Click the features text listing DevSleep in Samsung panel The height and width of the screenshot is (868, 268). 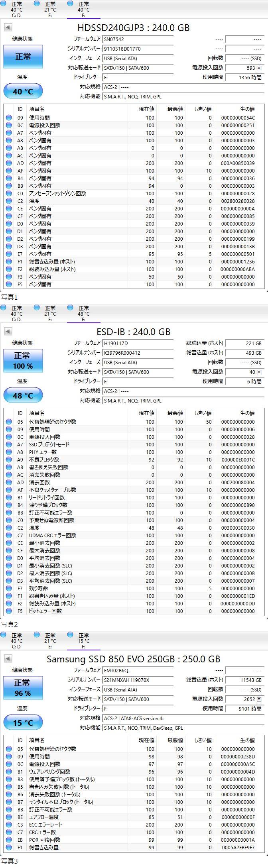coord(144,728)
